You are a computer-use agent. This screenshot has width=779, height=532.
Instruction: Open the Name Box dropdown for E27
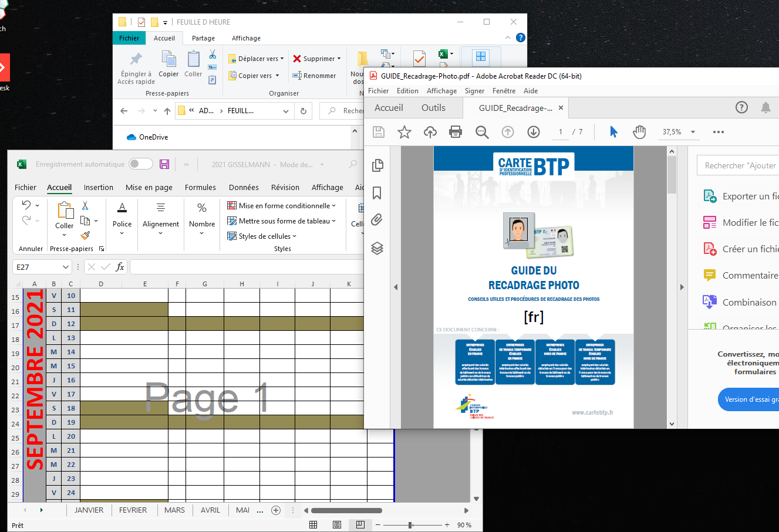click(66, 267)
